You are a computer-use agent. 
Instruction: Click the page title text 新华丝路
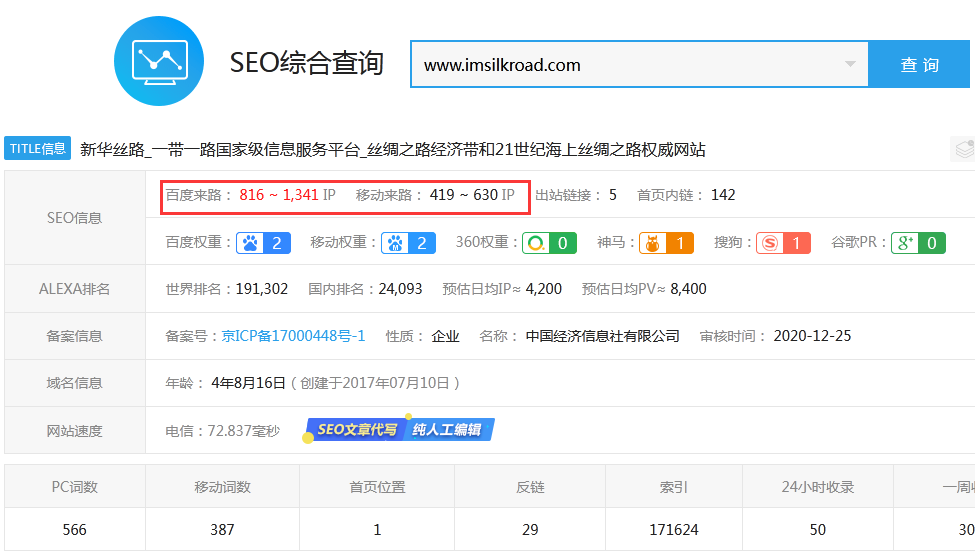point(112,149)
